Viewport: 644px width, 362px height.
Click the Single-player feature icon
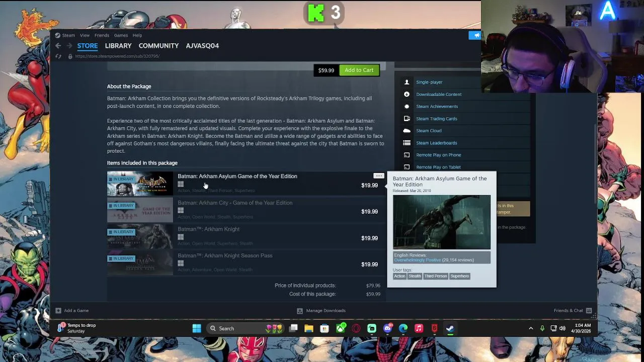click(407, 82)
